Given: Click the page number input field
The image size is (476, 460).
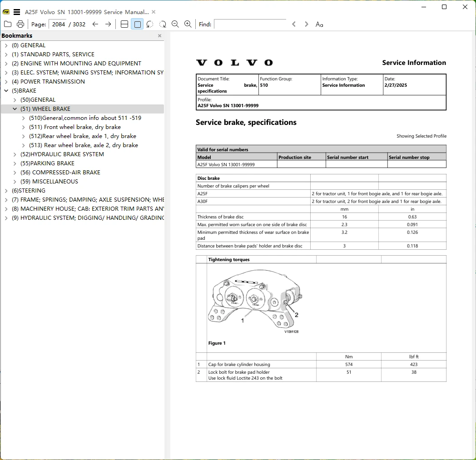Looking at the screenshot, I should coord(59,24).
